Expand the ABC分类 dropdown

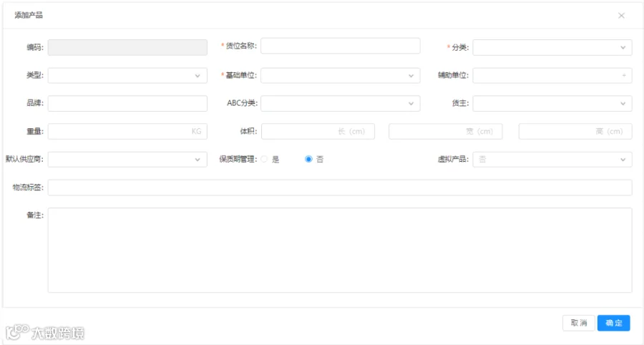[x=340, y=104]
